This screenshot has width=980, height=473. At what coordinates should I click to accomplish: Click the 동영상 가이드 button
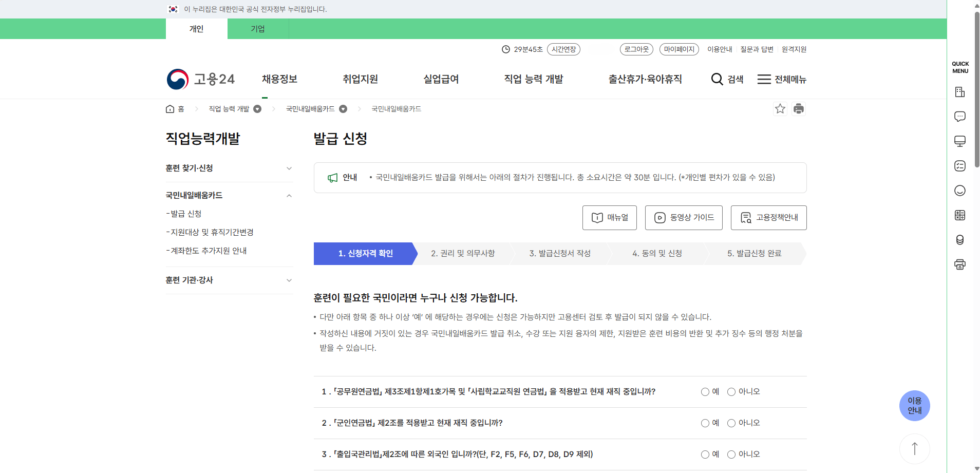tap(684, 217)
